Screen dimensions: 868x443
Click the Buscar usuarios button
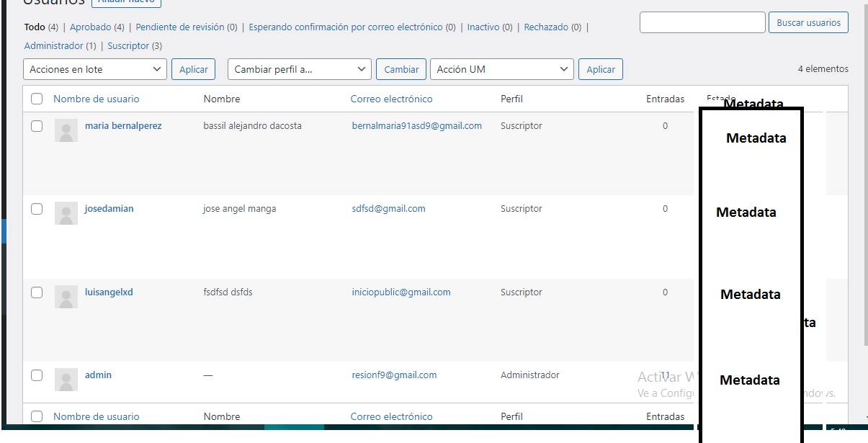click(x=808, y=22)
